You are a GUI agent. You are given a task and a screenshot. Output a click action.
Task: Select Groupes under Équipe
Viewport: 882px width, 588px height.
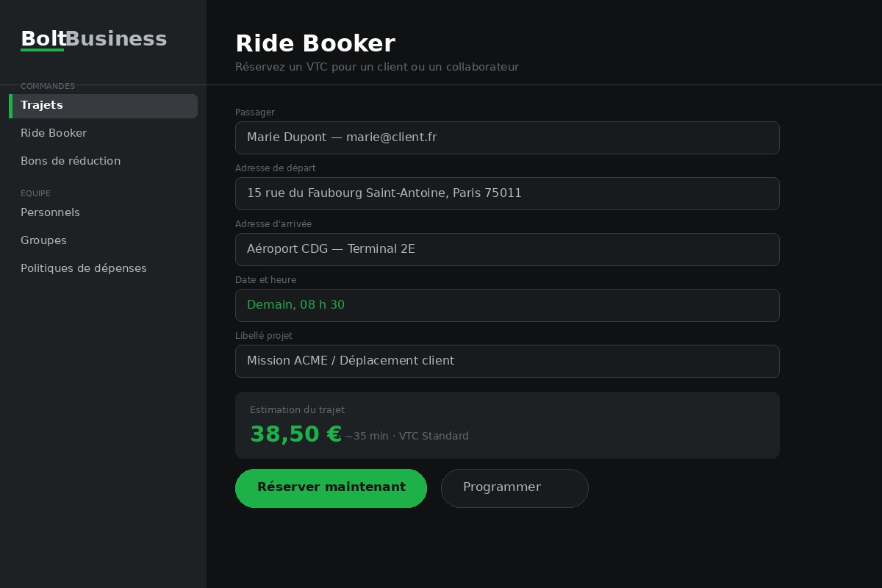(x=43, y=240)
